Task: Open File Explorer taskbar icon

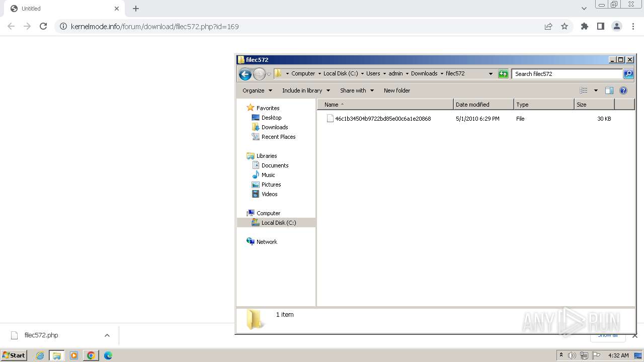Action: 57,355
